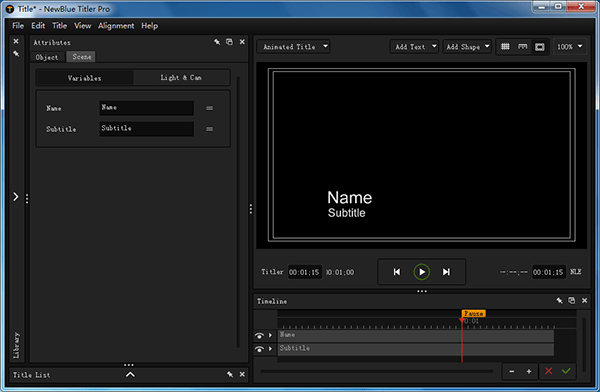This screenshot has height=392, width=600.
Task: Click the NLE label beside timecode
Action: click(576, 272)
